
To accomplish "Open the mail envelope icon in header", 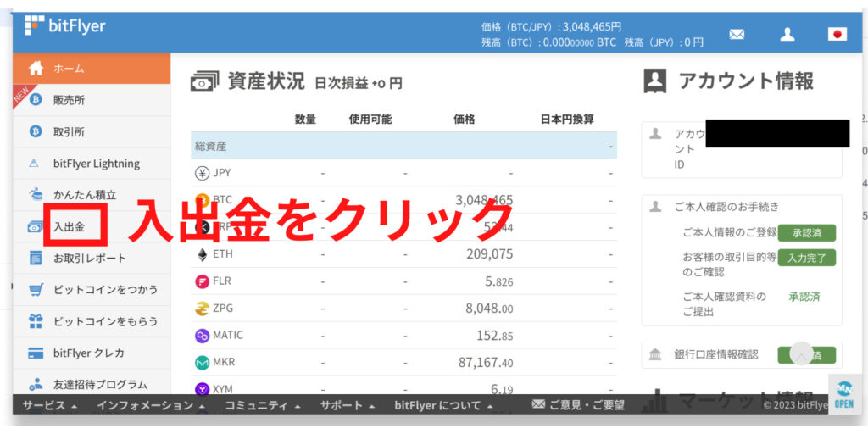I will (737, 34).
